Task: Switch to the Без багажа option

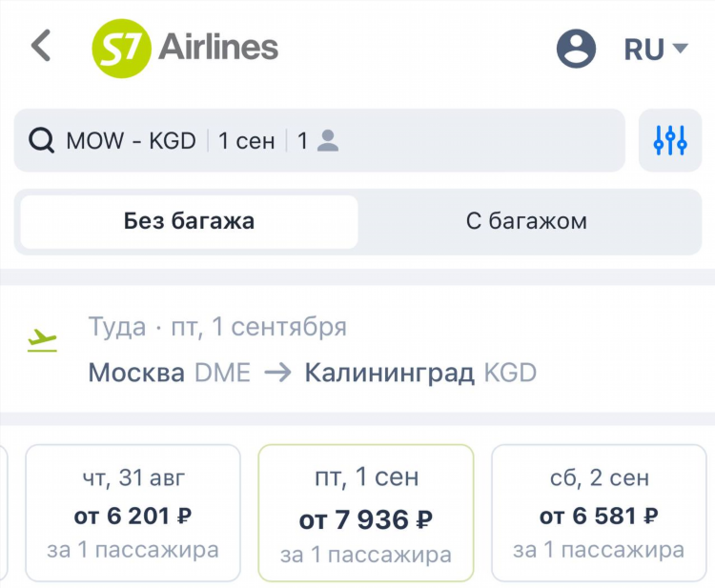Action: pos(190,221)
